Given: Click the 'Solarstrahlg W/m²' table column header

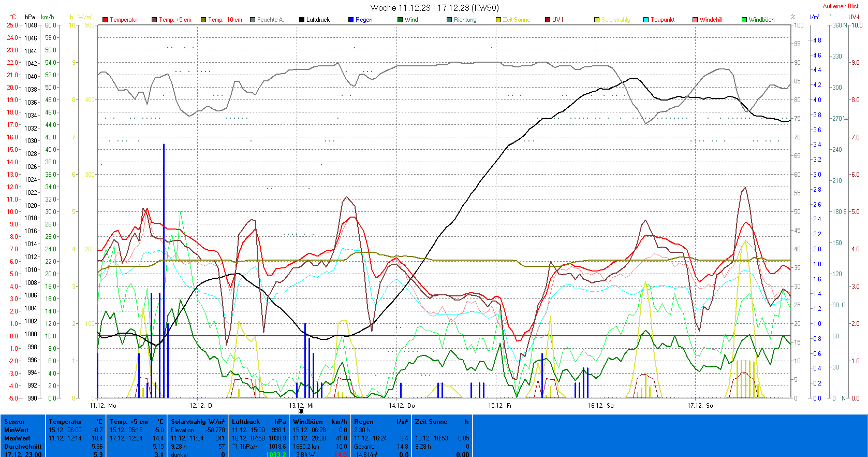Looking at the screenshot, I should pyautogui.click(x=198, y=422).
